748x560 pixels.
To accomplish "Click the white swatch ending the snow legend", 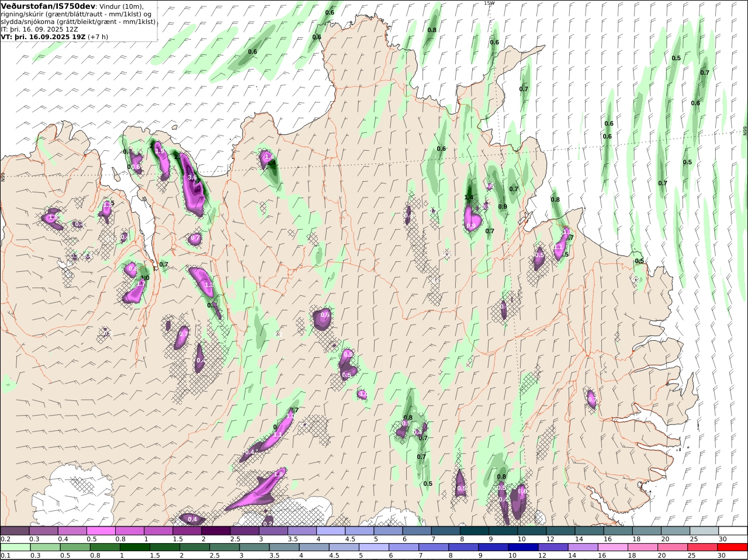I will coord(733,531).
